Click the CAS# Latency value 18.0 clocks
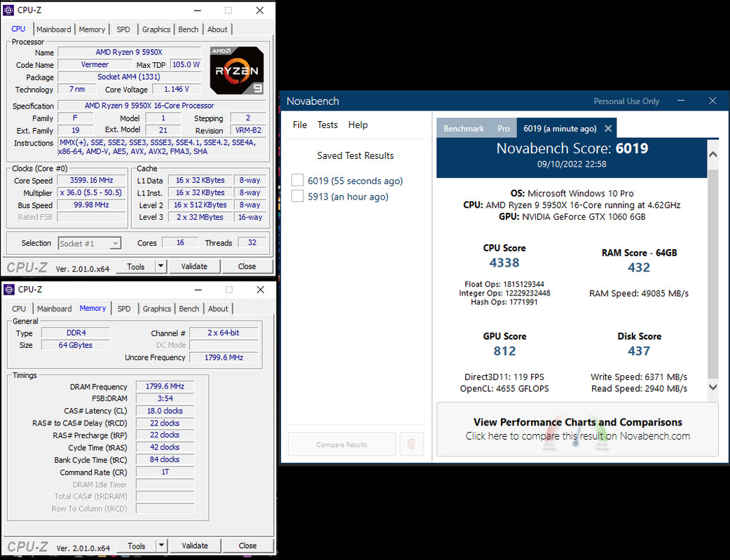This screenshot has height=560, width=730. [x=165, y=411]
